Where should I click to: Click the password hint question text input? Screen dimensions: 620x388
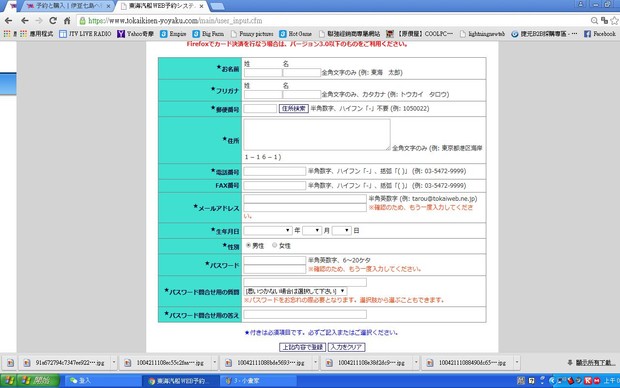(305, 282)
